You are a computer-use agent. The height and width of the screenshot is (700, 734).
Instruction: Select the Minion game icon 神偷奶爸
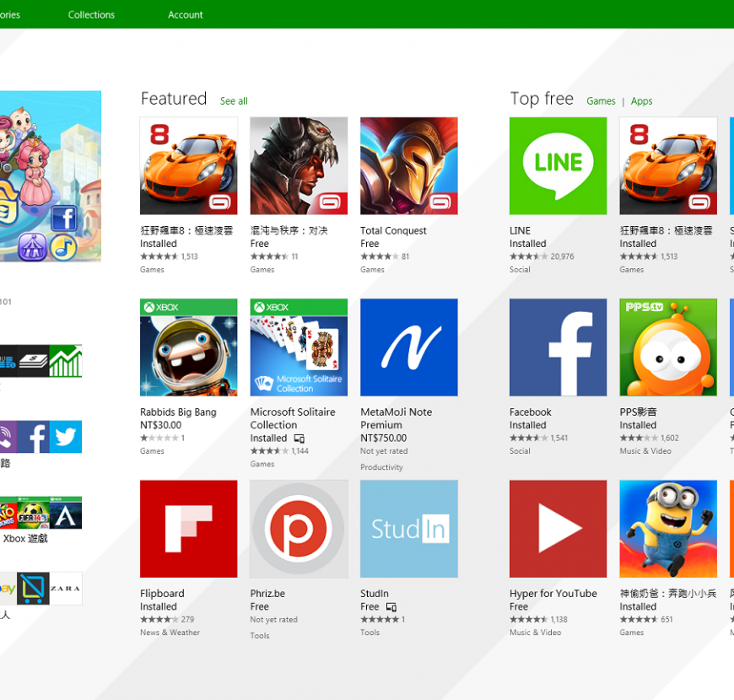point(668,529)
